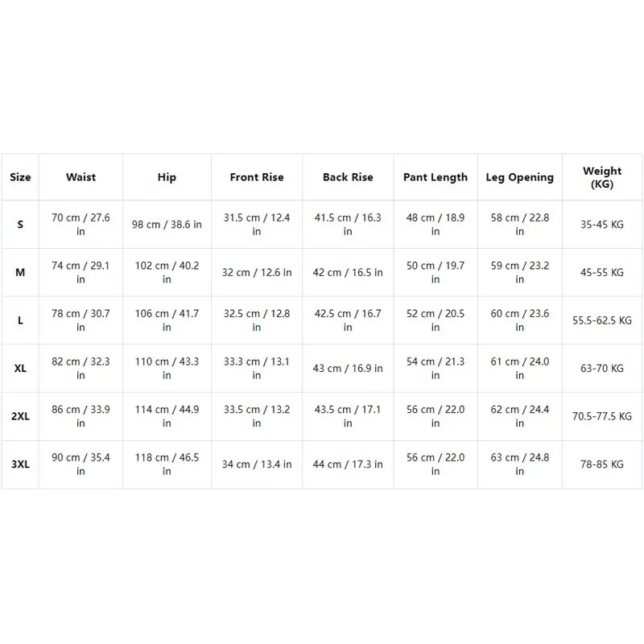Image resolution: width=644 pixels, height=644 pixels.
Task: Select the 98 cm / 38.6 in hip cell
Action: click(167, 225)
